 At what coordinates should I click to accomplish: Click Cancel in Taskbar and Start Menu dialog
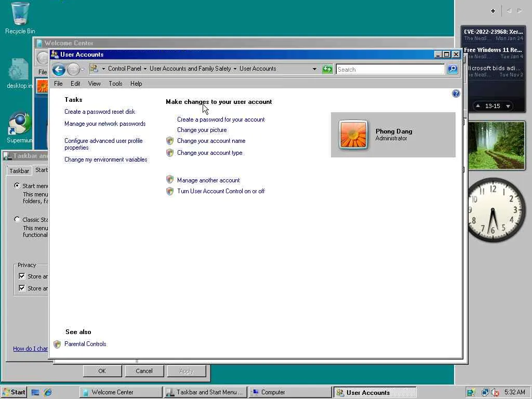[x=144, y=371]
